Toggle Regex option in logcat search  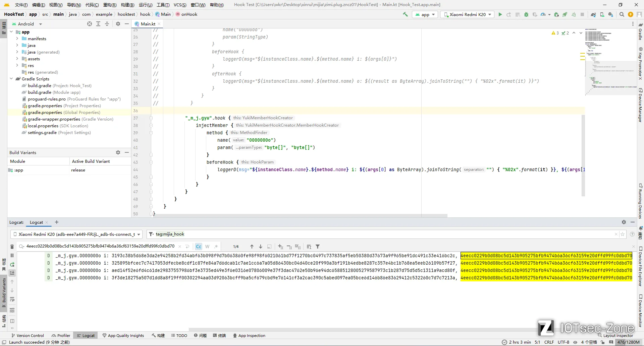[216, 247]
